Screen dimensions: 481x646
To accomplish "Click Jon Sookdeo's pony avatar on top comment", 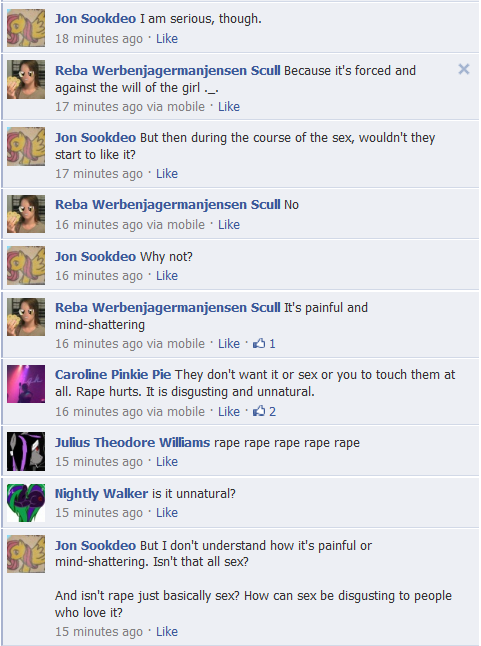I will point(26,28).
